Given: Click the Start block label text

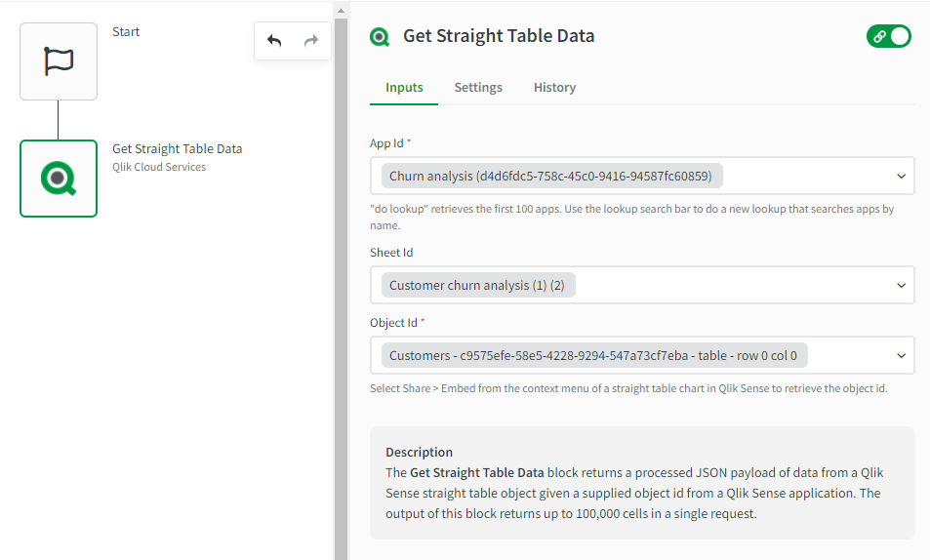Looking at the screenshot, I should click(x=126, y=32).
